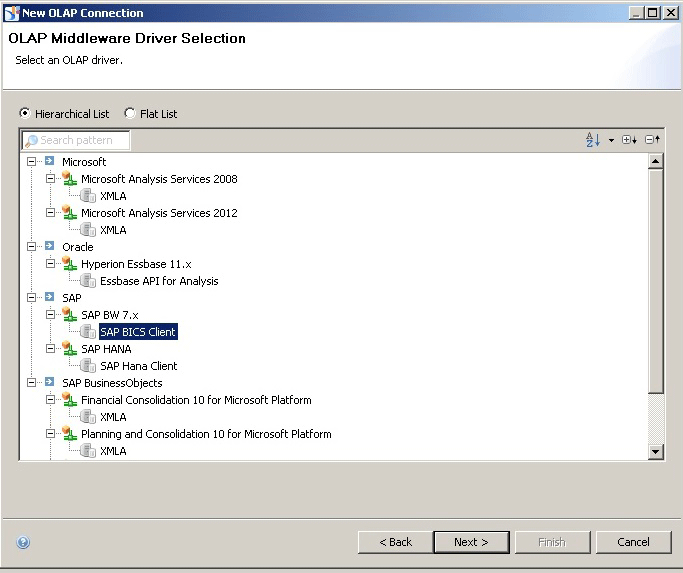Click driver icon of XMLA under Planning and Consolidation
The image size is (683, 573).
[x=88, y=451]
